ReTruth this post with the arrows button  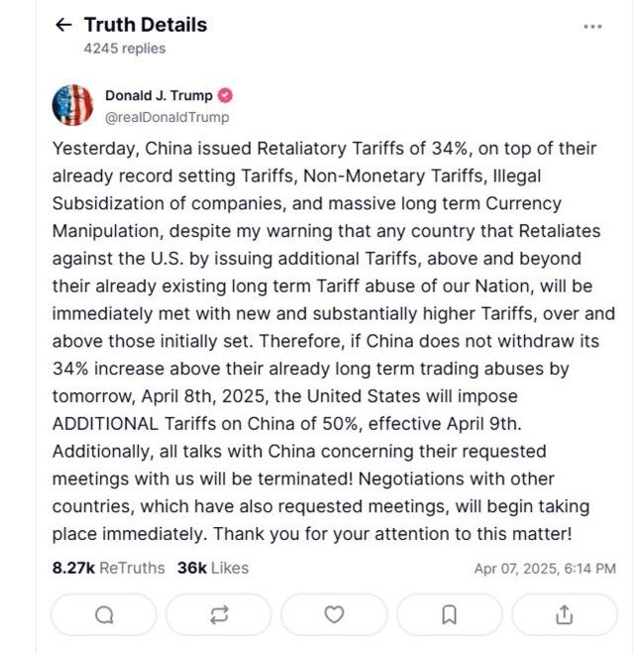pyautogui.click(x=219, y=615)
